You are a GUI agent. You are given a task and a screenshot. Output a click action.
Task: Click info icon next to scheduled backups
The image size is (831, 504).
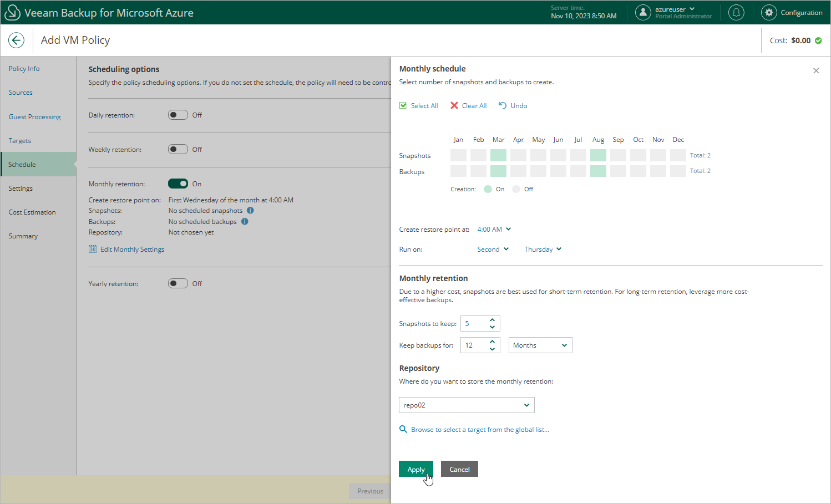(245, 222)
